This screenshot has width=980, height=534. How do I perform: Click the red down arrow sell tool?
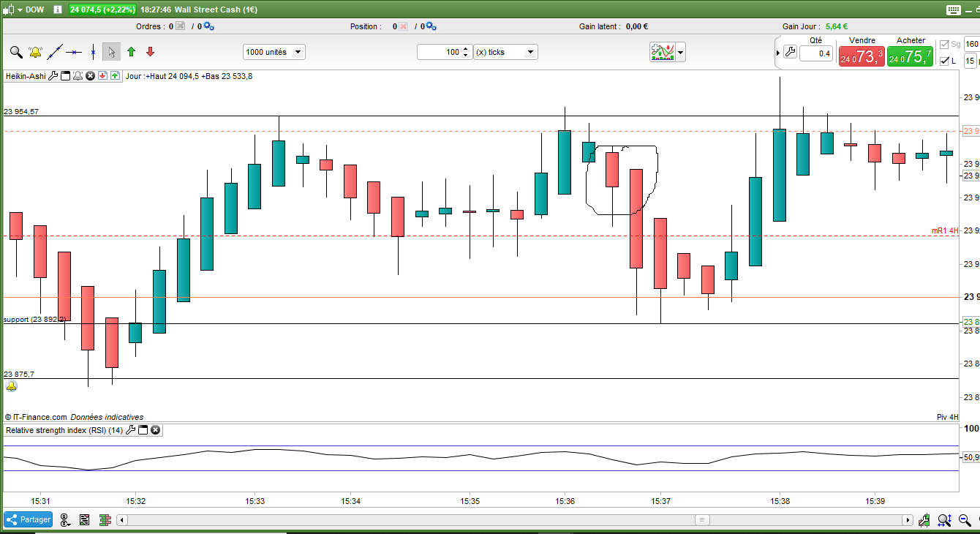pyautogui.click(x=150, y=52)
